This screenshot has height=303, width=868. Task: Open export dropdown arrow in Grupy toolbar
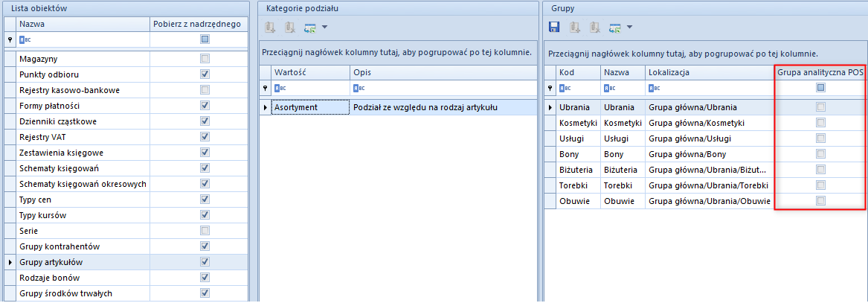point(630,28)
